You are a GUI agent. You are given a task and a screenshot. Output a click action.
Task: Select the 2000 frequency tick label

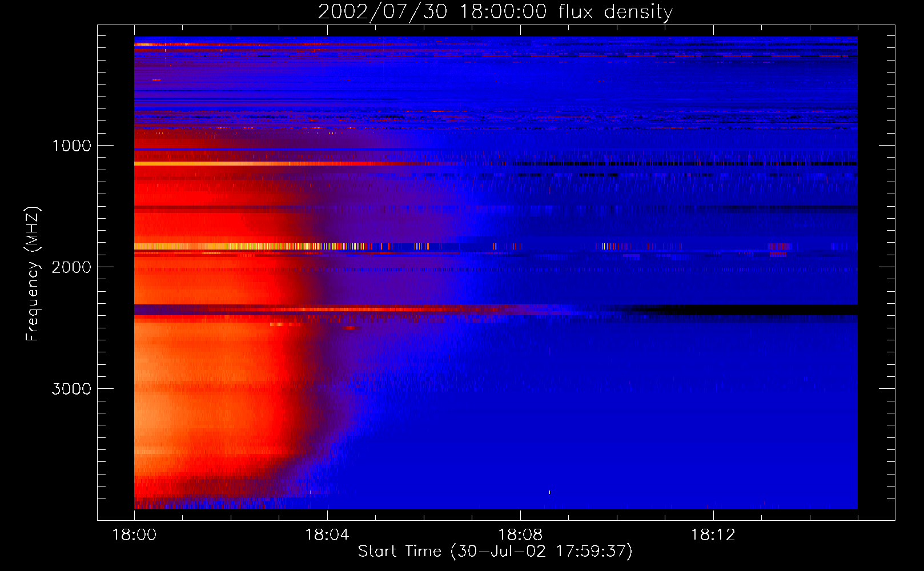pyautogui.click(x=71, y=267)
